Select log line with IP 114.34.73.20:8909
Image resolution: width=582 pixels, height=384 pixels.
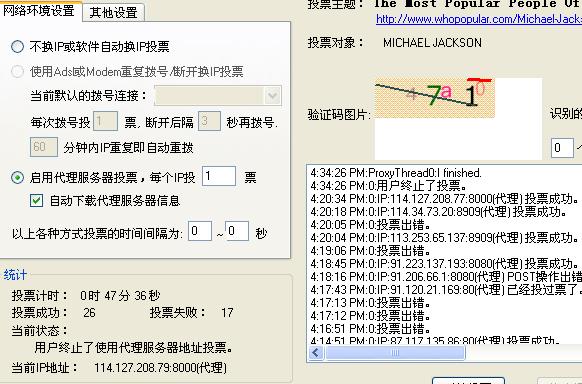pyautogui.click(x=439, y=212)
